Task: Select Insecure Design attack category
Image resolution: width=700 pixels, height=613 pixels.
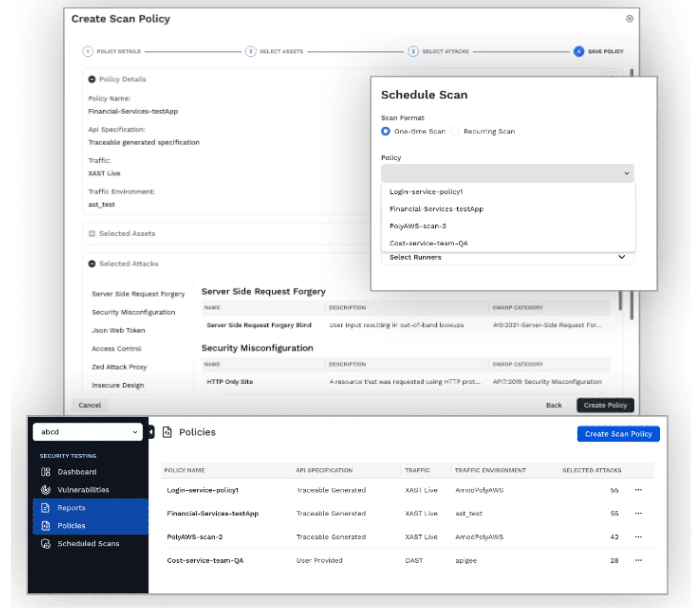Action: coord(118,385)
